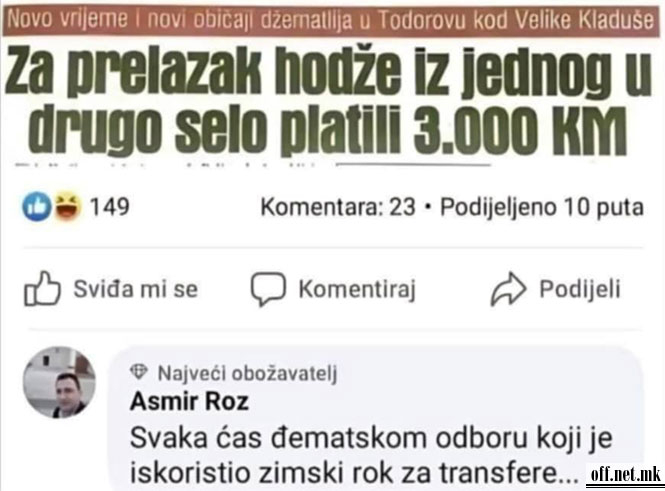View the 'Podijeljeno 10 puta' shares list

pos(542,207)
